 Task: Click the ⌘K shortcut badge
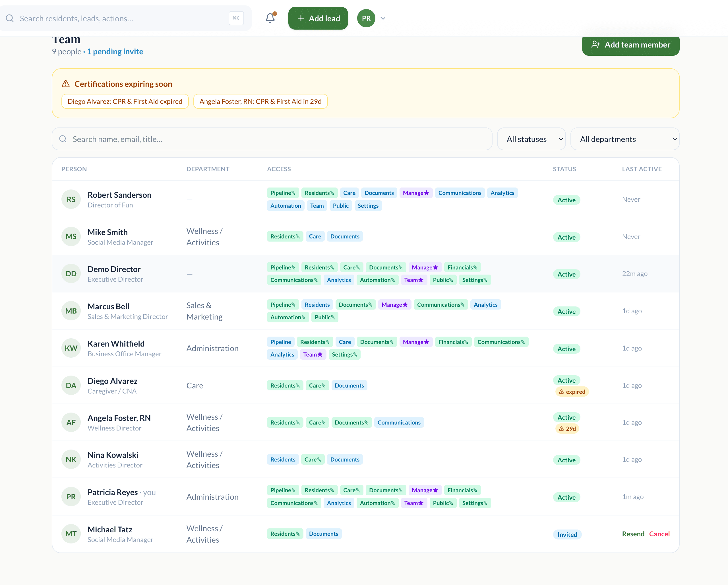click(236, 18)
